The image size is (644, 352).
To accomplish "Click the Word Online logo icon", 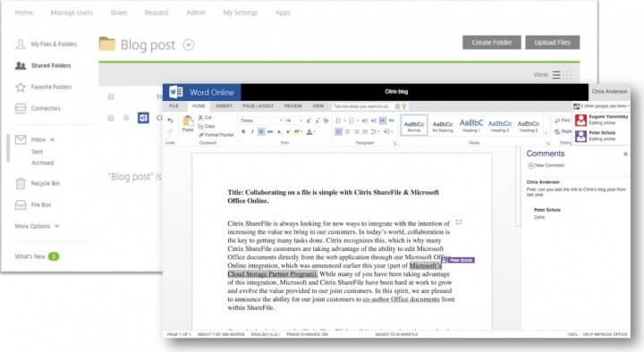I will point(176,92).
